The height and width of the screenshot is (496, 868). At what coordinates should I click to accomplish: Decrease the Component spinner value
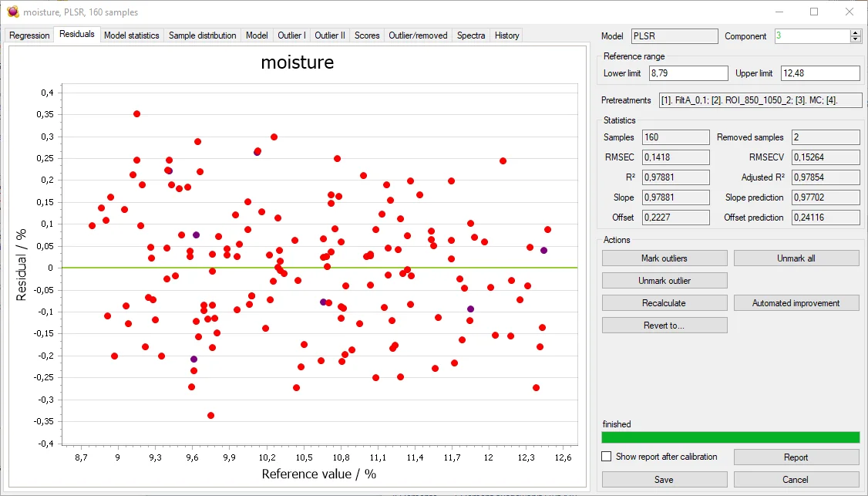coord(856,40)
